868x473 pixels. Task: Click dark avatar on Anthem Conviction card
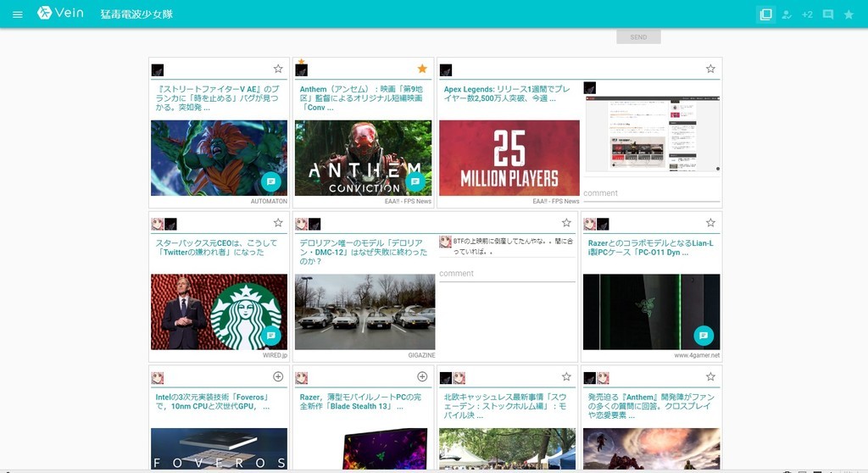tap(302, 70)
